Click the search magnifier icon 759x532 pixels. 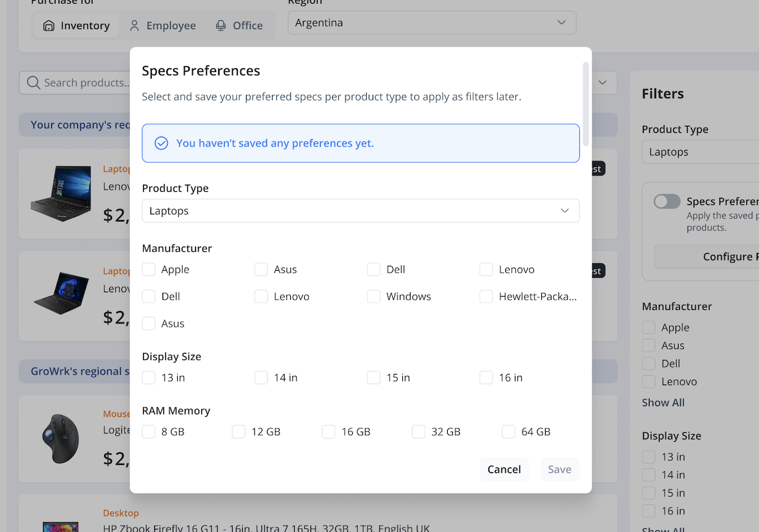tap(34, 83)
